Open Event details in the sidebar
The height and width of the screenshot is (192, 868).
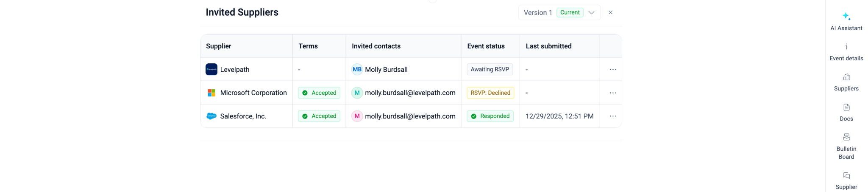point(846,52)
